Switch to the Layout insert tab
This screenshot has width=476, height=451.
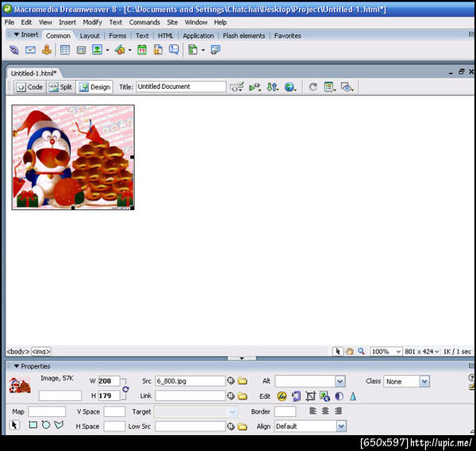(90, 36)
